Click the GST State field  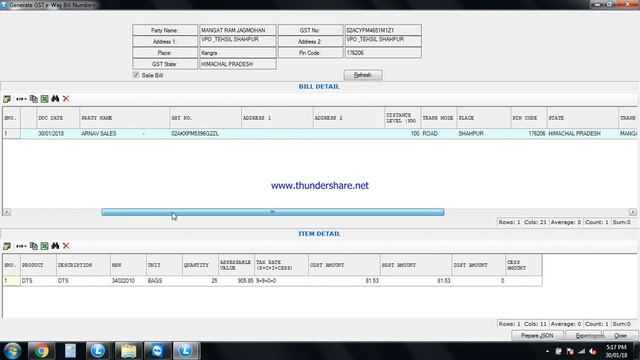pos(238,64)
